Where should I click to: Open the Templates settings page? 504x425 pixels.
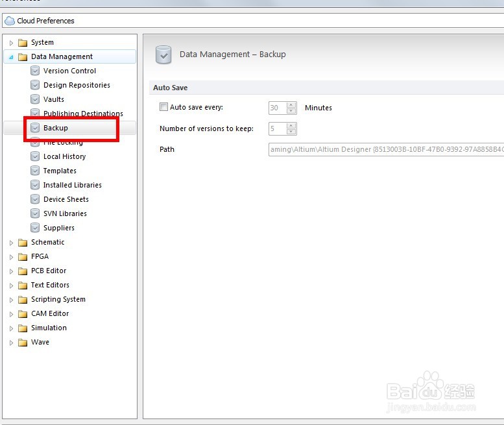coord(60,171)
